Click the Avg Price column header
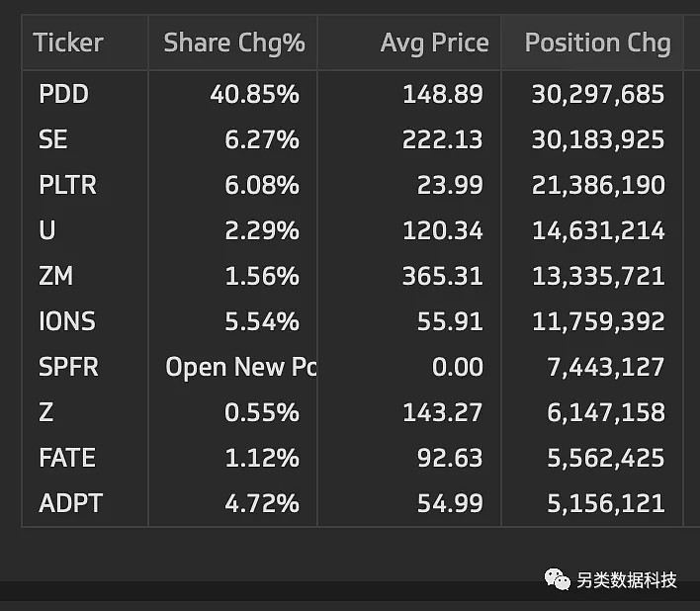The height and width of the screenshot is (611, 700). (434, 43)
